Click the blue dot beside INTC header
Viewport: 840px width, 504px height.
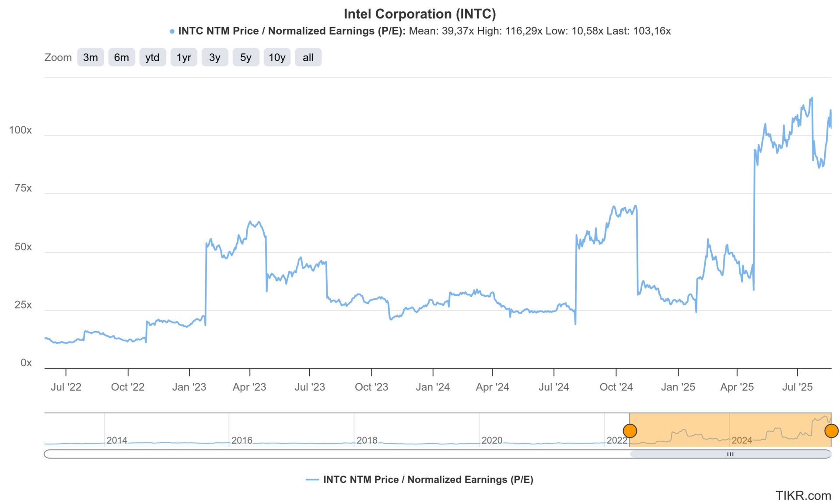pyautogui.click(x=172, y=31)
